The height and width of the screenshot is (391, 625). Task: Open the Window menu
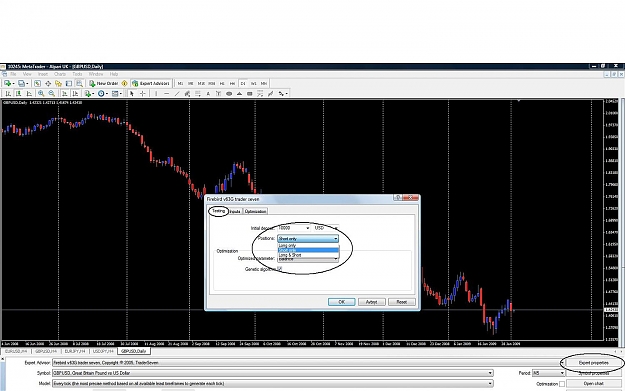pos(96,74)
